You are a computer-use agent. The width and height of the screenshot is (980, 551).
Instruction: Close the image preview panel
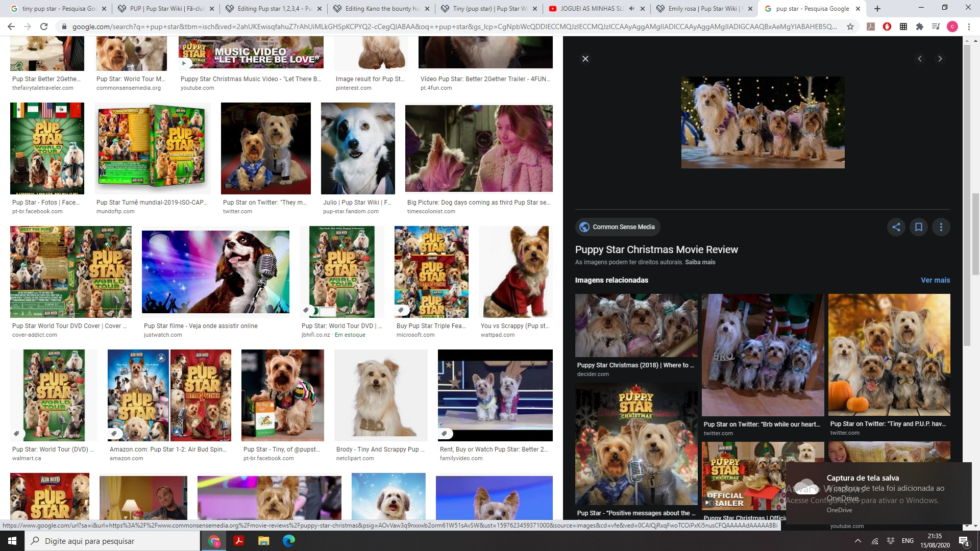point(585,59)
